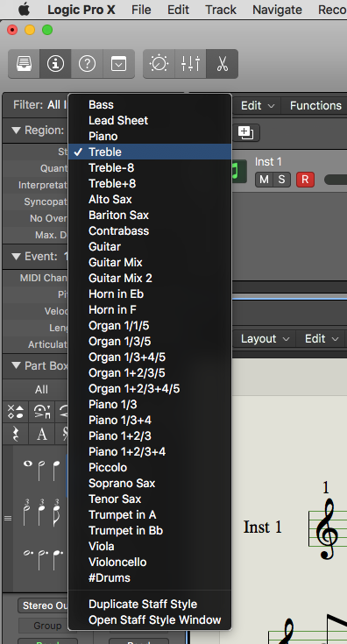Toggle the Inspector info button
This screenshot has height=644, width=347.
click(x=55, y=64)
